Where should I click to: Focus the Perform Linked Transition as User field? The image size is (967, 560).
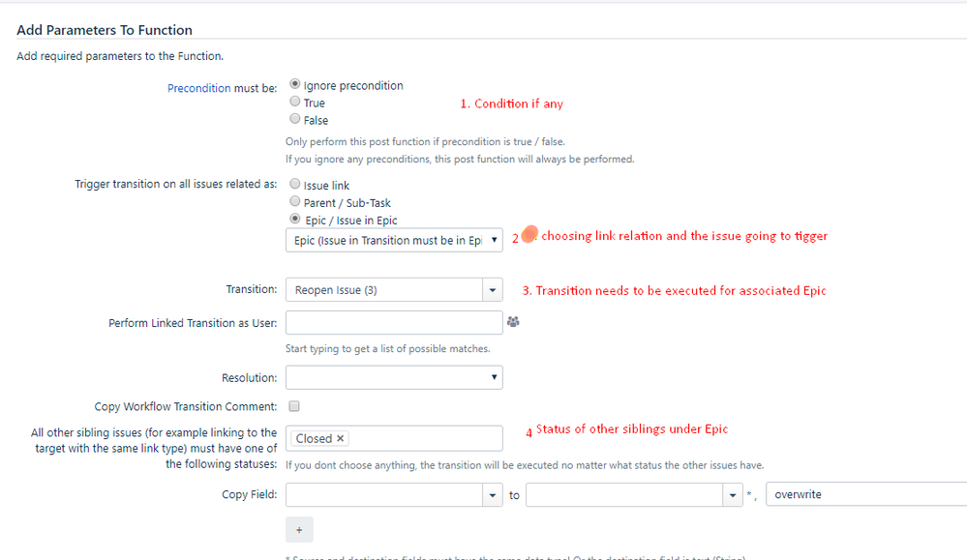[394, 323]
